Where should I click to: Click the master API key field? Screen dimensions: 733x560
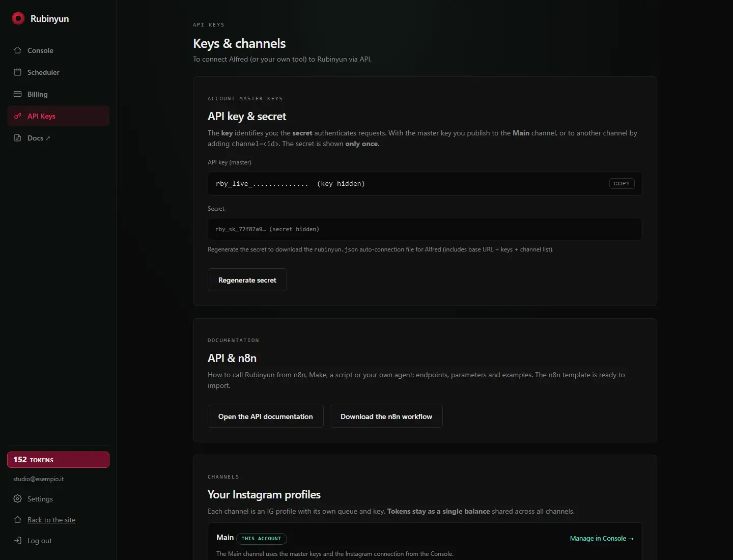(425, 183)
